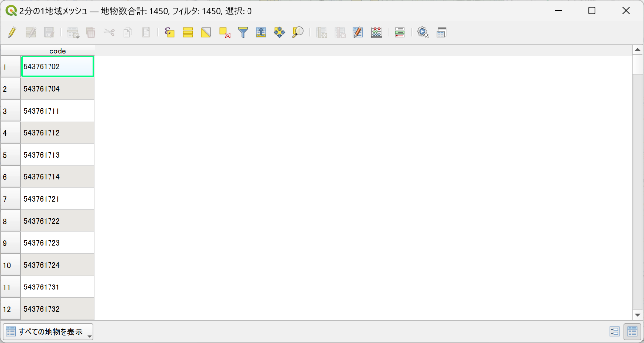Dock the attribute table window
Viewport: 644px width, 343px height.
click(x=441, y=33)
